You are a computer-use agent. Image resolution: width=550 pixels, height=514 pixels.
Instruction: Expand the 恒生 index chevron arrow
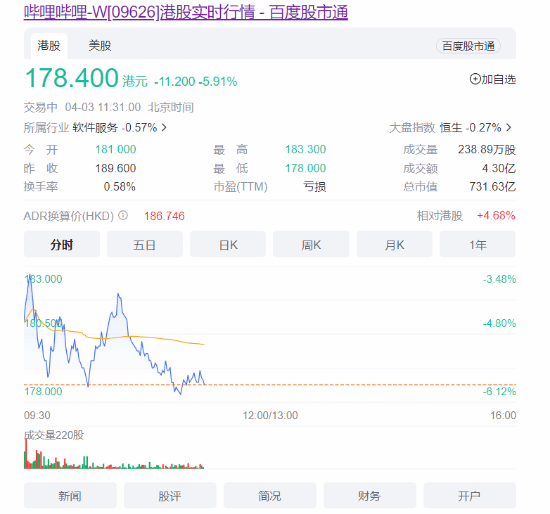pos(509,128)
